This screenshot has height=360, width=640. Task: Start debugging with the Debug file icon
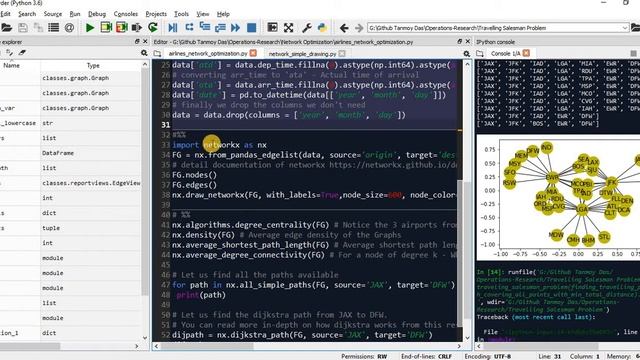(x=173, y=28)
